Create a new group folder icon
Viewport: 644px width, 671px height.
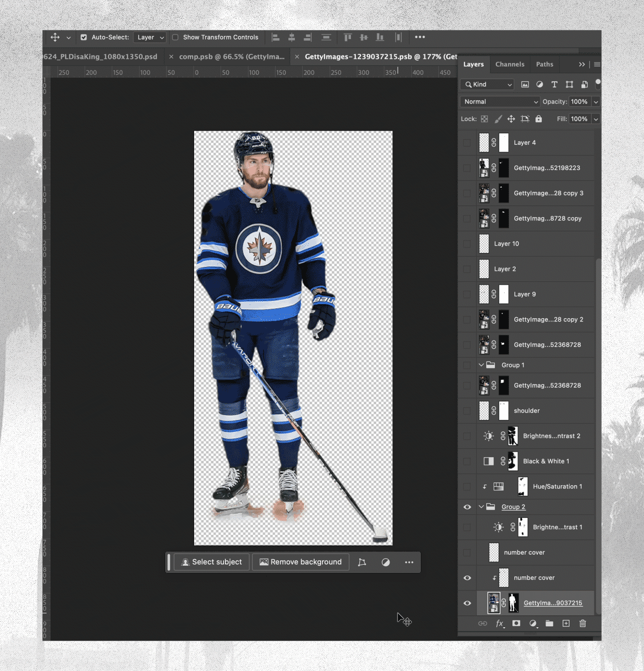click(549, 624)
